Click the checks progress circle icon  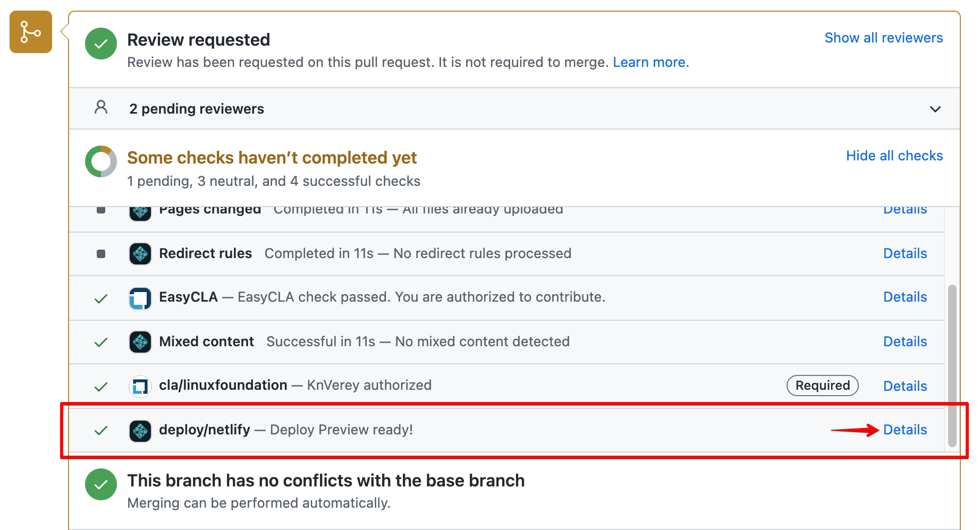point(100,161)
